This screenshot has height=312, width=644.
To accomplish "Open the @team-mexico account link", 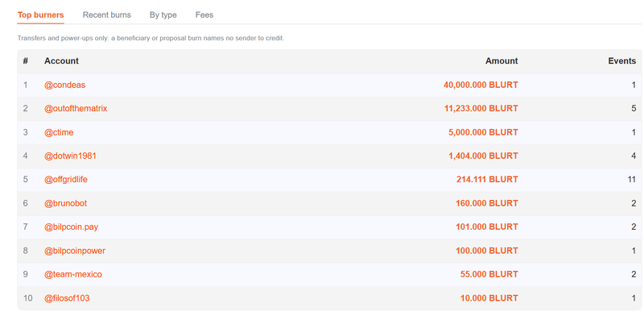I will tap(73, 274).
